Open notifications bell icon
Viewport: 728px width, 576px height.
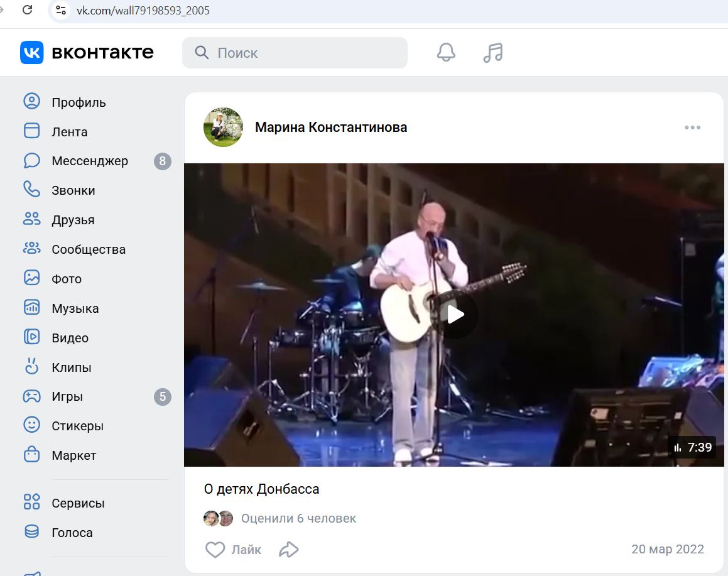tap(446, 53)
